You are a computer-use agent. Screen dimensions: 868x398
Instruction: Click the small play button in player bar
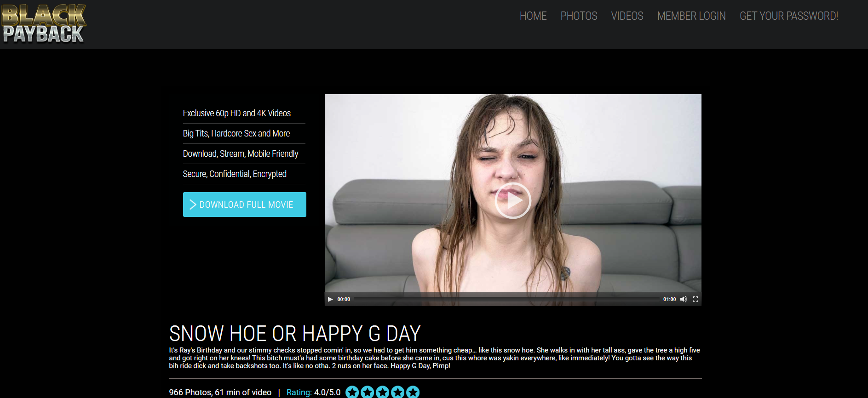click(330, 299)
